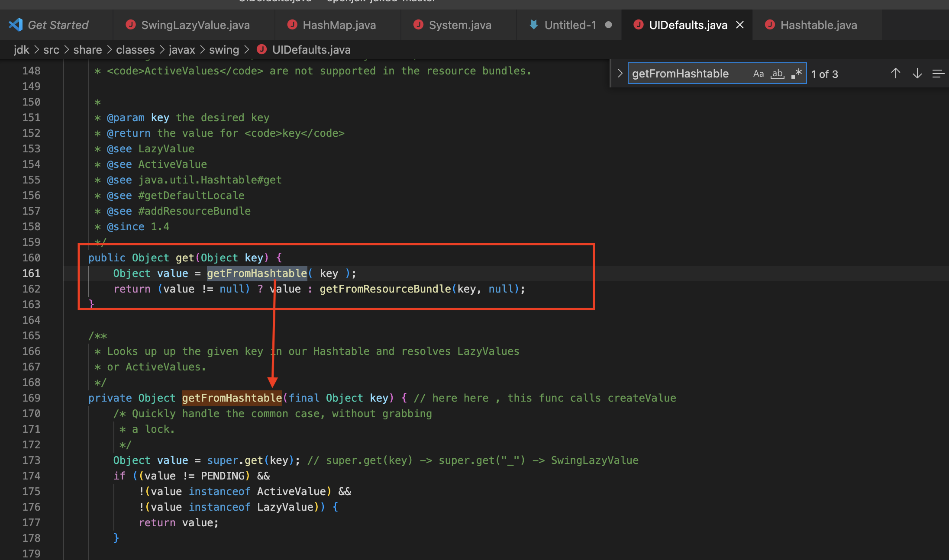The width and height of the screenshot is (949, 560).
Task: Click UIDefaults.java in the breadcrumb
Action: click(x=311, y=50)
